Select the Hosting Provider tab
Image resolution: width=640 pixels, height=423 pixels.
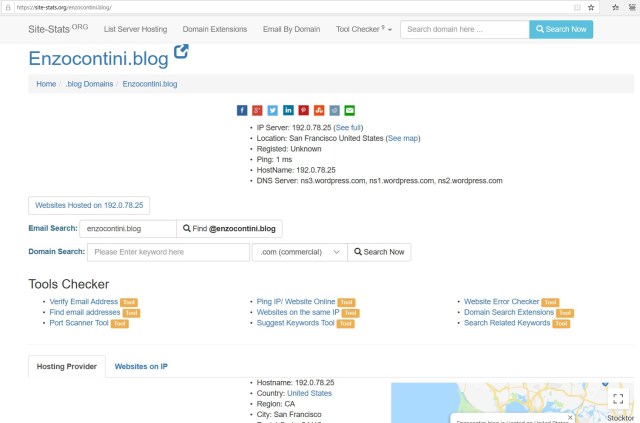(x=67, y=367)
